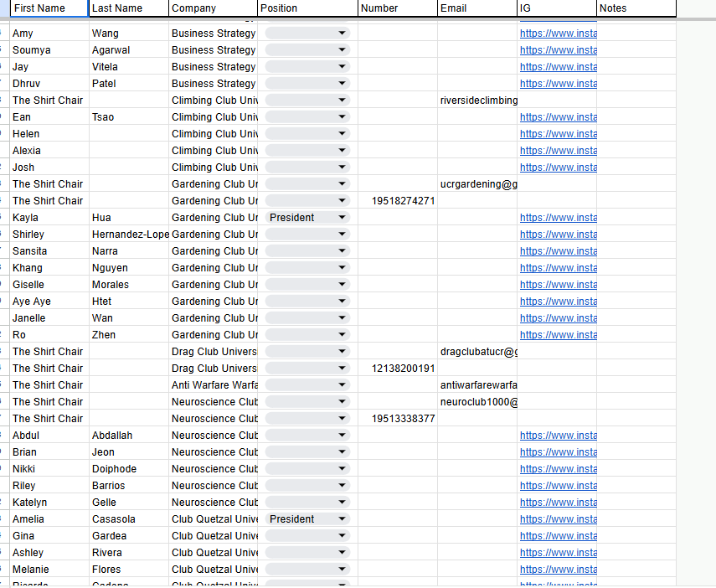Screen dimensions: 716x588
Task: Select the cell with number 12138200191
Action: pyautogui.click(x=398, y=369)
